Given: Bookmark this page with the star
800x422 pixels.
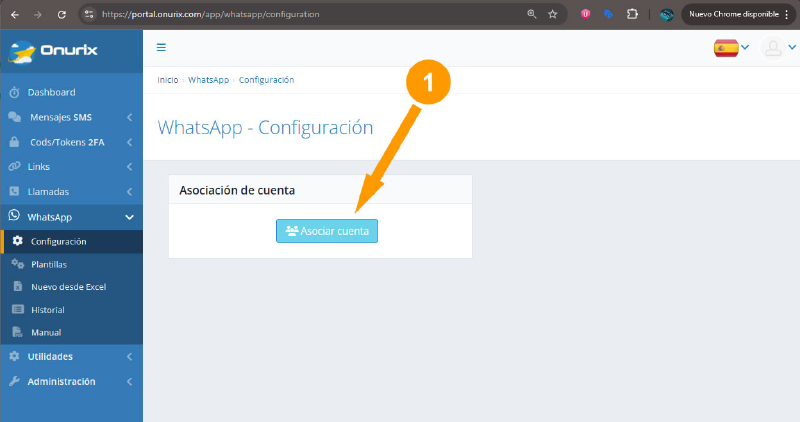Looking at the screenshot, I should tap(553, 14).
